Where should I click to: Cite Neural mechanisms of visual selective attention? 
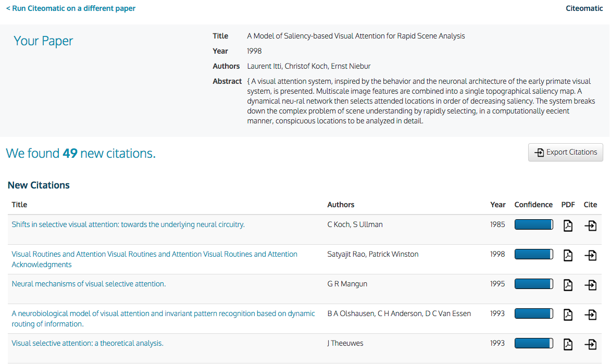590,285
